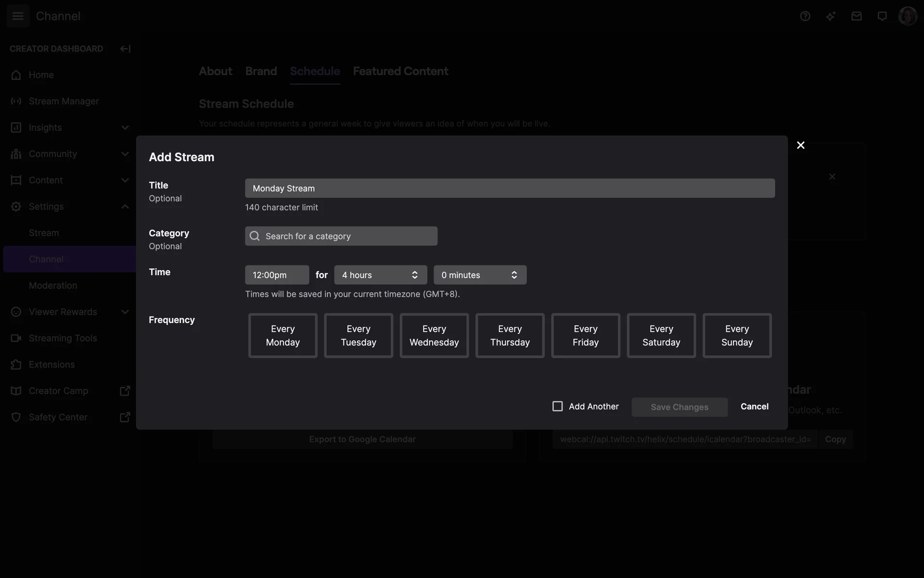
Task: Click the Save Changes button
Action: (x=679, y=407)
